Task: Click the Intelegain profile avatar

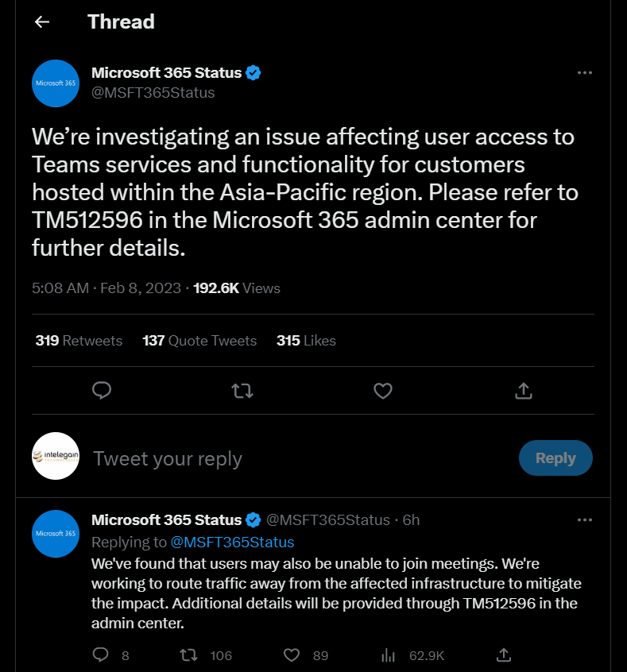Action: coord(56,456)
